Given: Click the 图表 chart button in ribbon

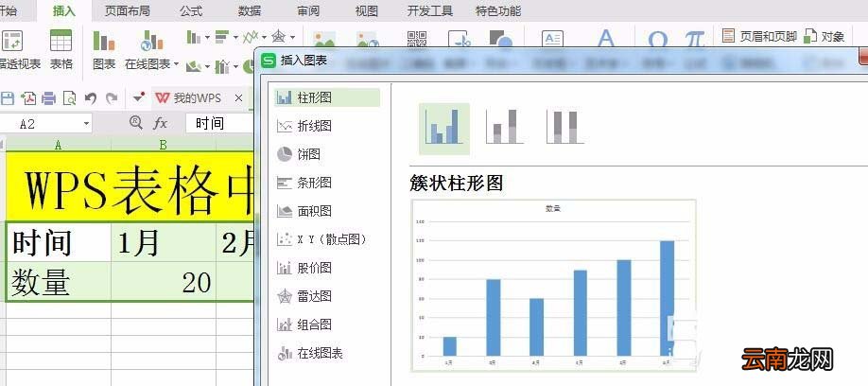Looking at the screenshot, I should tap(103, 50).
